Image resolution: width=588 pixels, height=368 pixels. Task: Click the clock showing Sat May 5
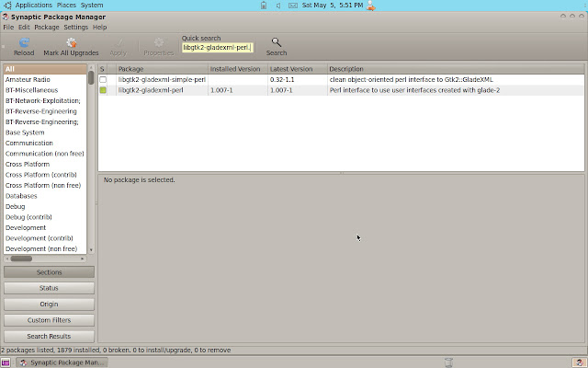[333, 6]
